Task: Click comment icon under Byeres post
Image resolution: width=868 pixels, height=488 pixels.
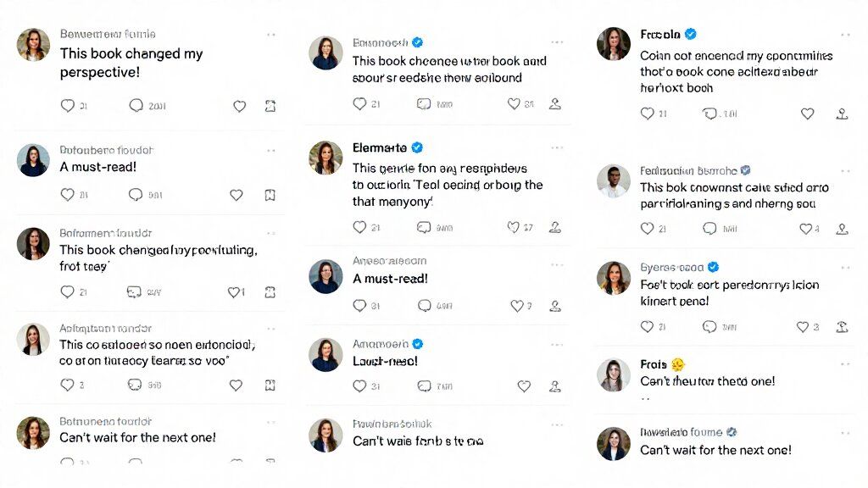Action: (709, 326)
